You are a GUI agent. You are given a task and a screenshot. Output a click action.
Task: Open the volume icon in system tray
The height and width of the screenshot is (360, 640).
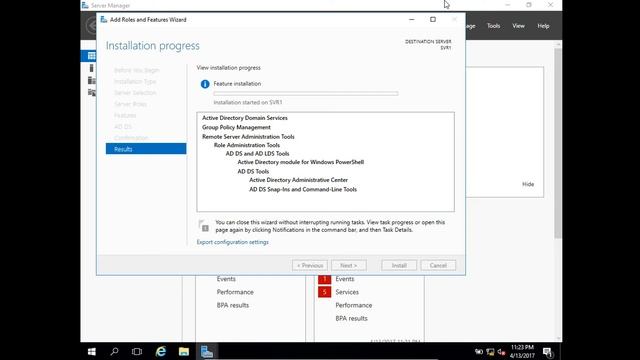pos(502,352)
